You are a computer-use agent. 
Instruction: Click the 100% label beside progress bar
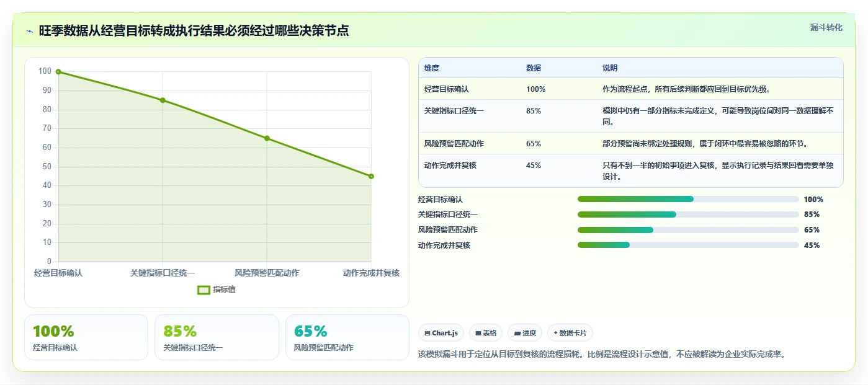pos(813,200)
